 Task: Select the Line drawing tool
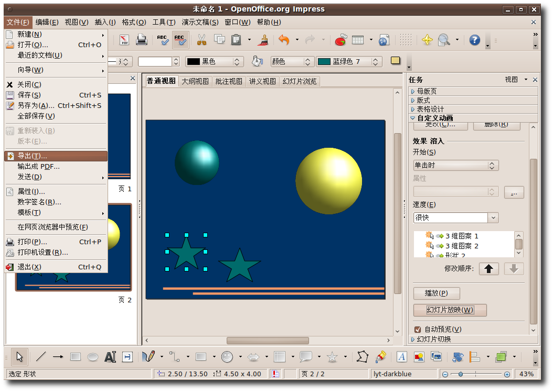point(41,357)
